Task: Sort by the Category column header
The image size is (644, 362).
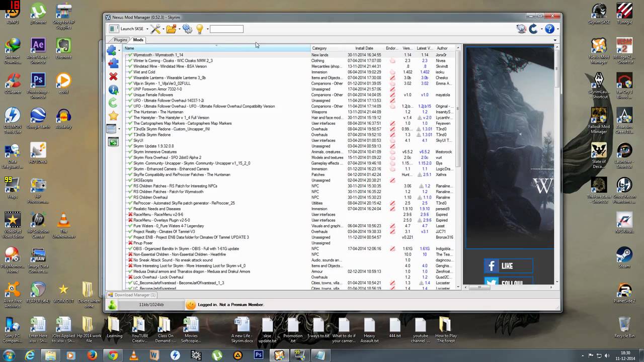Action: click(x=328, y=48)
